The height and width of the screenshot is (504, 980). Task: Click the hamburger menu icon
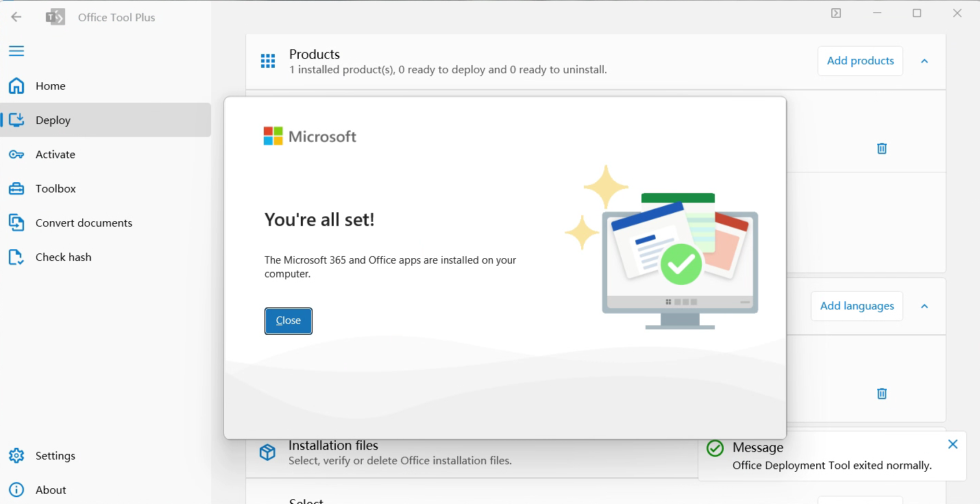click(16, 51)
